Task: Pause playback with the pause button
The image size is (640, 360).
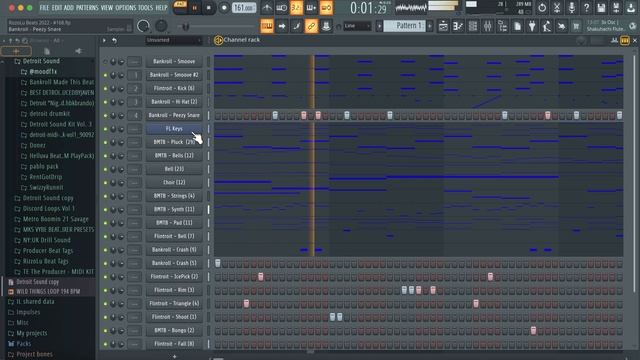Action: point(195,8)
